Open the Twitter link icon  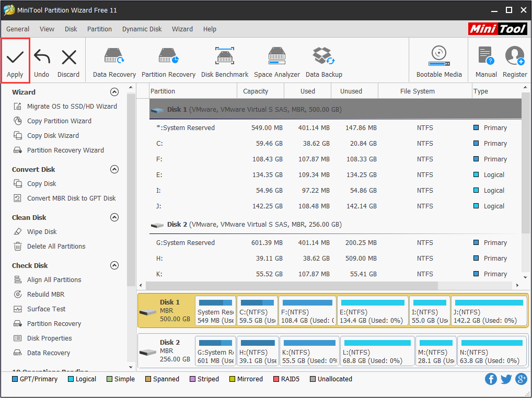[506, 379]
